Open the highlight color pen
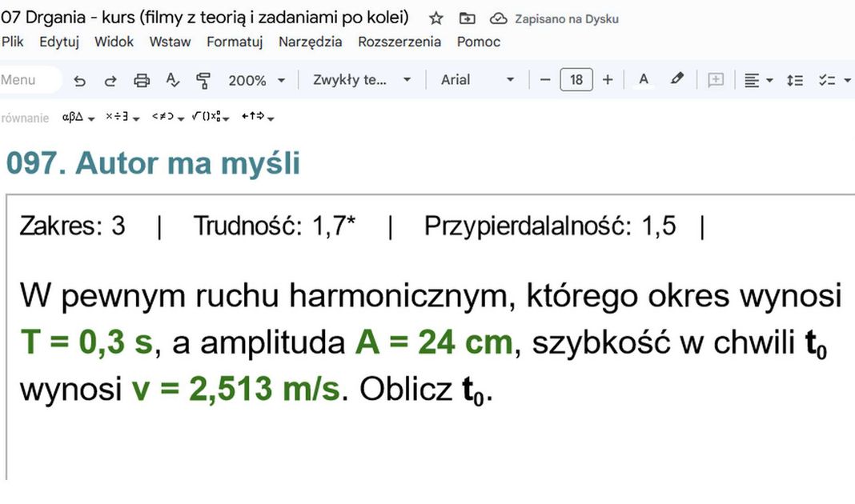The width and height of the screenshot is (855, 504). tap(677, 79)
